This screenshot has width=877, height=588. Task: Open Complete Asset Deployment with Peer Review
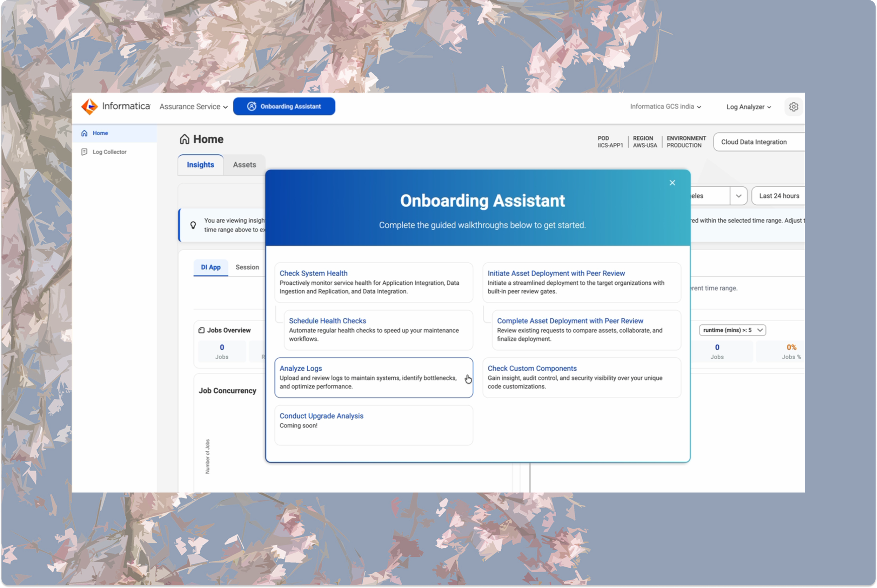(586, 330)
